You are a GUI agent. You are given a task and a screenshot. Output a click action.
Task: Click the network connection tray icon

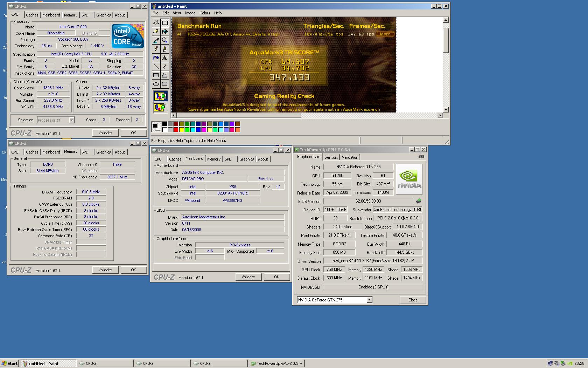(x=550, y=363)
